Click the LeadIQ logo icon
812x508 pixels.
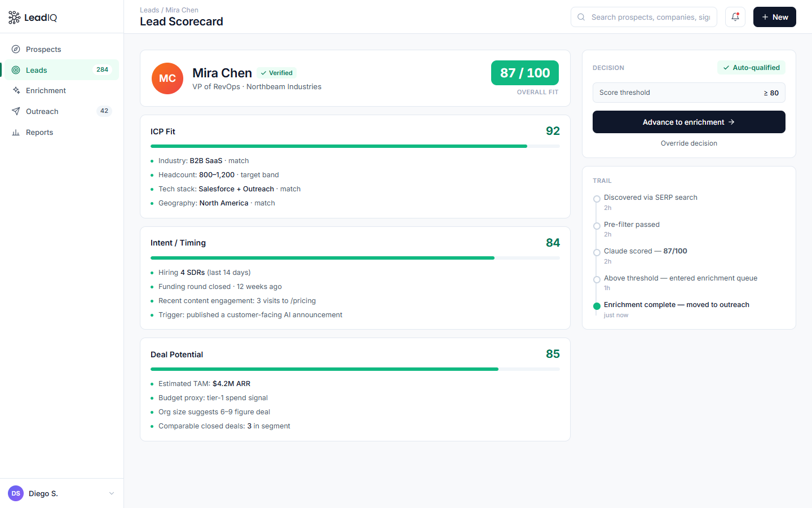[x=14, y=17]
